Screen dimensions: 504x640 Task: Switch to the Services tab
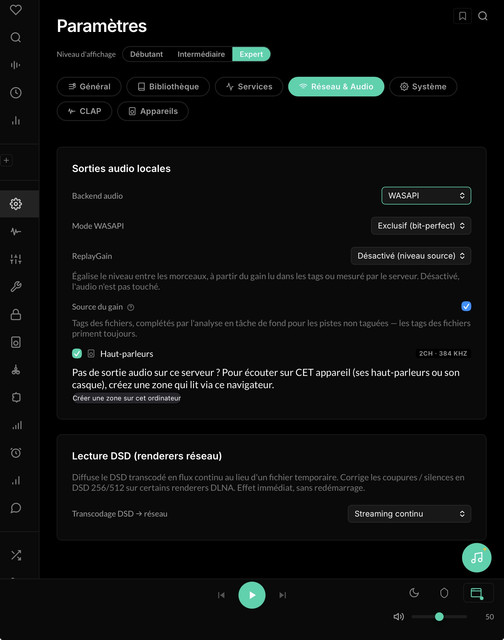(x=249, y=87)
